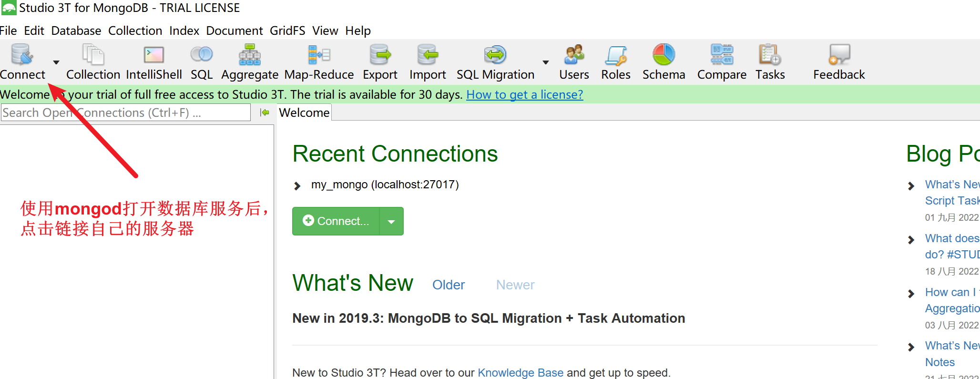
Task: Open the green Connect button dropdown arrow
Action: pos(391,221)
